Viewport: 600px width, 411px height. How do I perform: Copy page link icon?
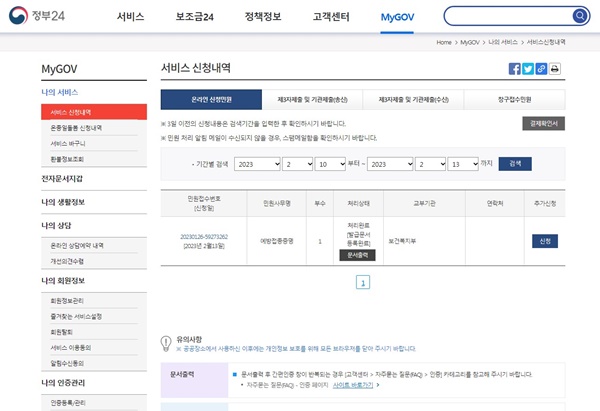click(x=541, y=69)
